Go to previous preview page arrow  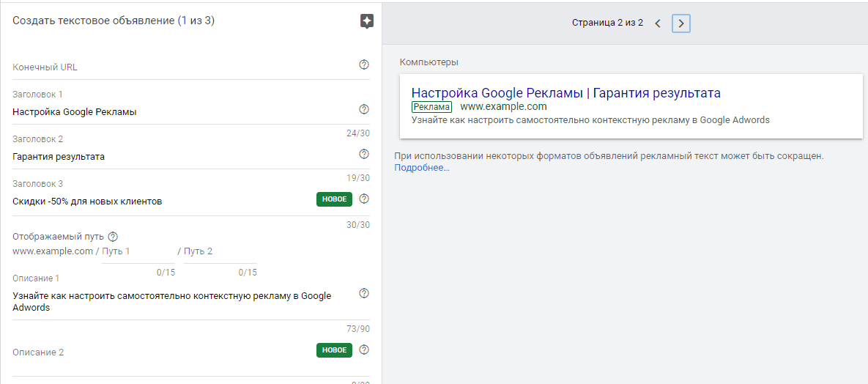point(658,23)
